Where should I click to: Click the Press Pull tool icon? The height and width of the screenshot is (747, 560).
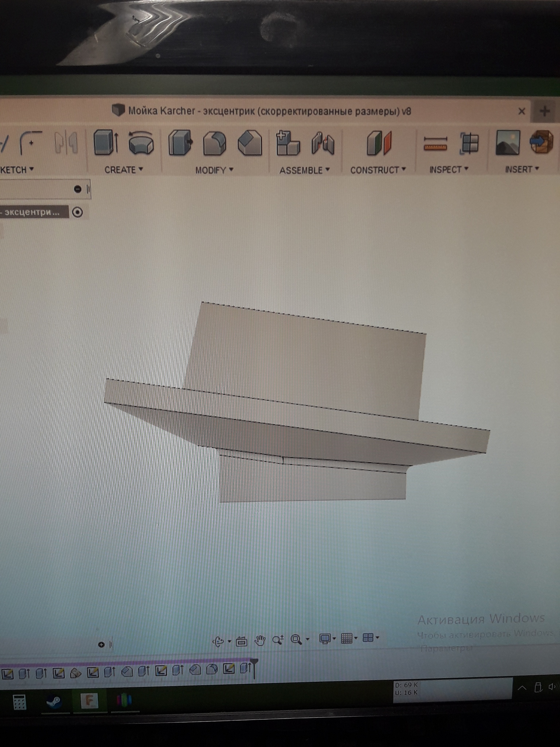[180, 143]
